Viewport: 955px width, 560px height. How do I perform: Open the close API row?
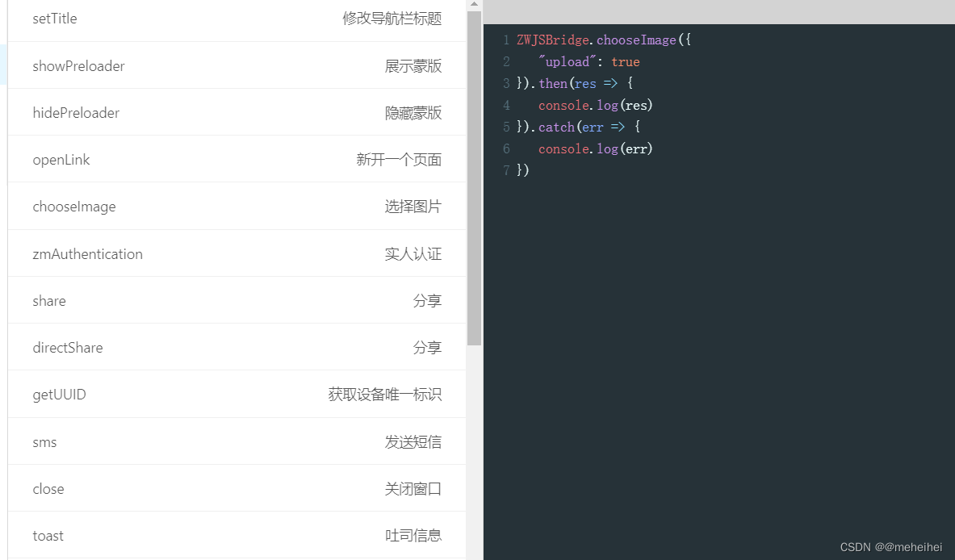tap(237, 489)
